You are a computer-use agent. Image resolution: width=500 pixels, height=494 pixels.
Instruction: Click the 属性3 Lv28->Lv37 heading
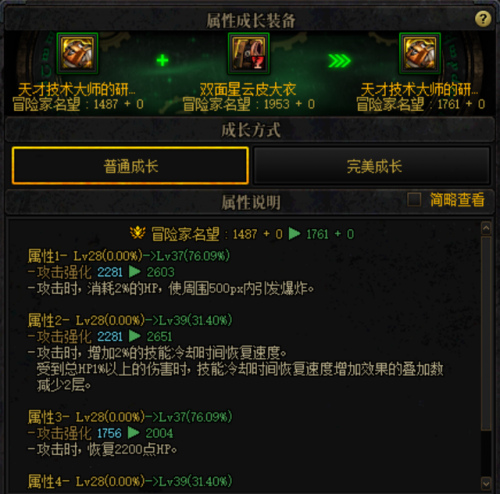pyautogui.click(x=130, y=417)
